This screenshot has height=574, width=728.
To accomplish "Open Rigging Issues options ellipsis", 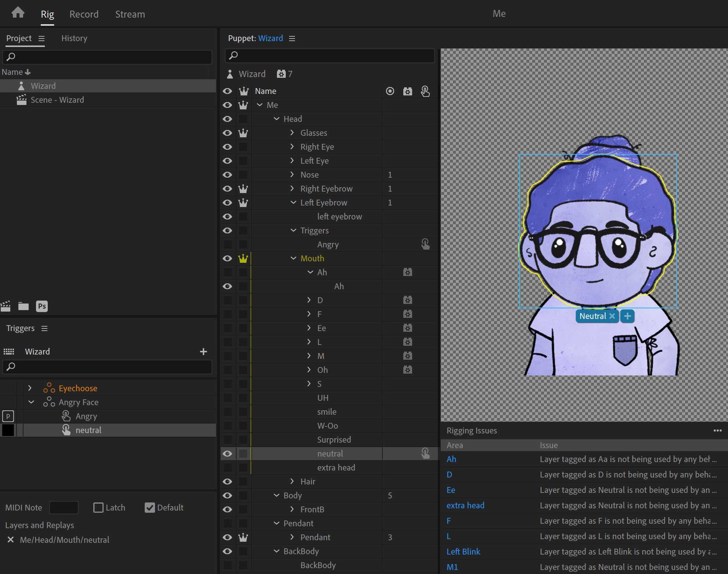I will (x=717, y=430).
